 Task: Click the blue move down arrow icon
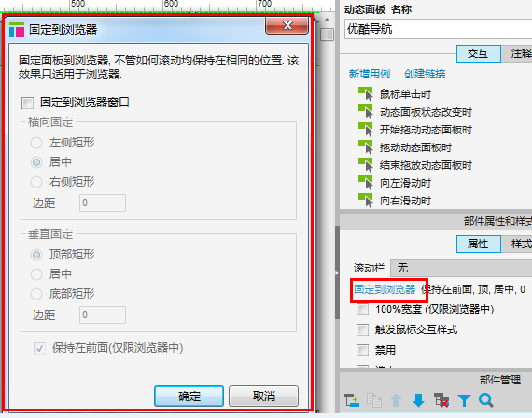click(x=419, y=400)
